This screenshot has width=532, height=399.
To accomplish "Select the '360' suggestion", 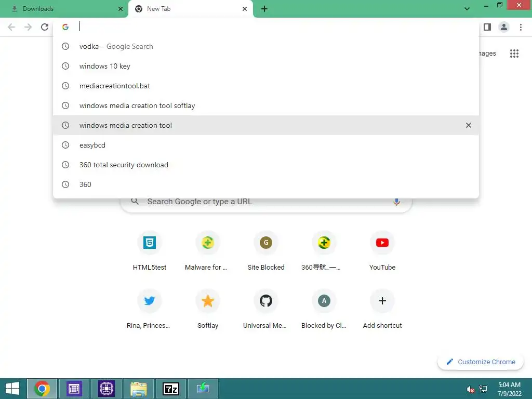I will click(266, 184).
